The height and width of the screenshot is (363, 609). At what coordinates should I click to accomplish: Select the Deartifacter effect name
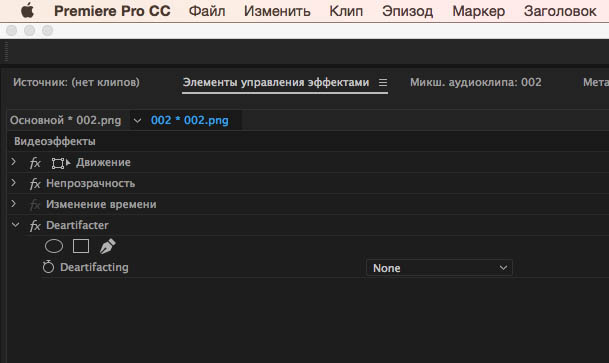77,225
